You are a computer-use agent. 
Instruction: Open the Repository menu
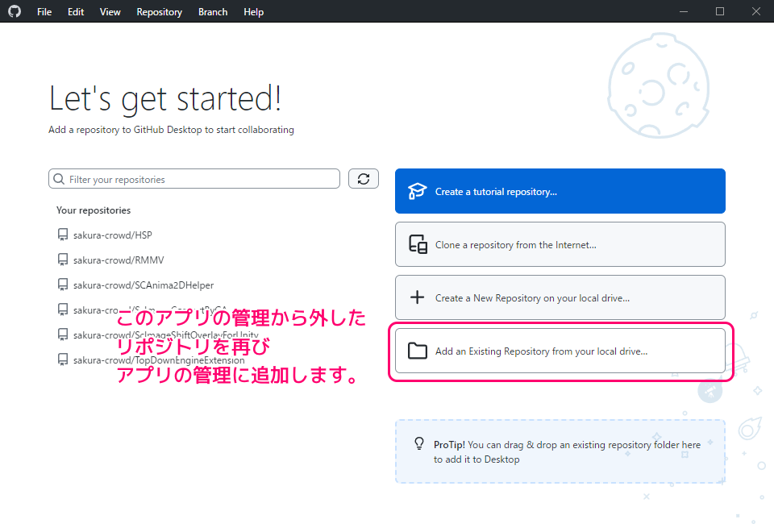click(x=159, y=12)
